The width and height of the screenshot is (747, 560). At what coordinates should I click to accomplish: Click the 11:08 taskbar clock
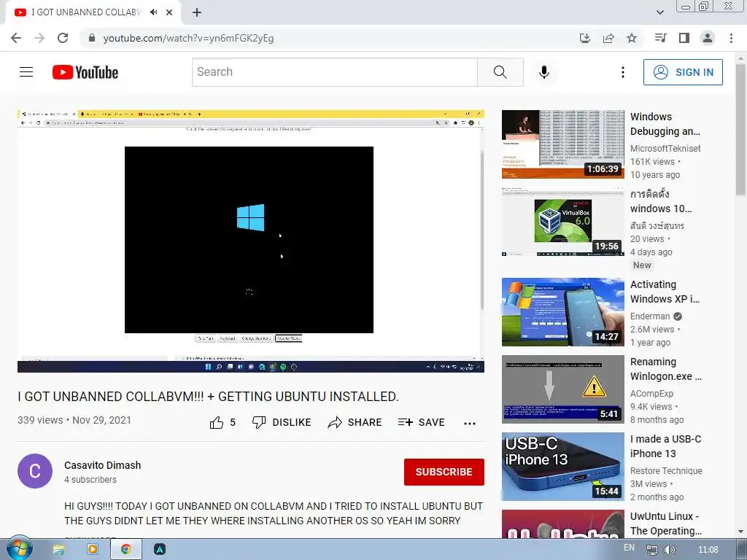tap(708, 550)
